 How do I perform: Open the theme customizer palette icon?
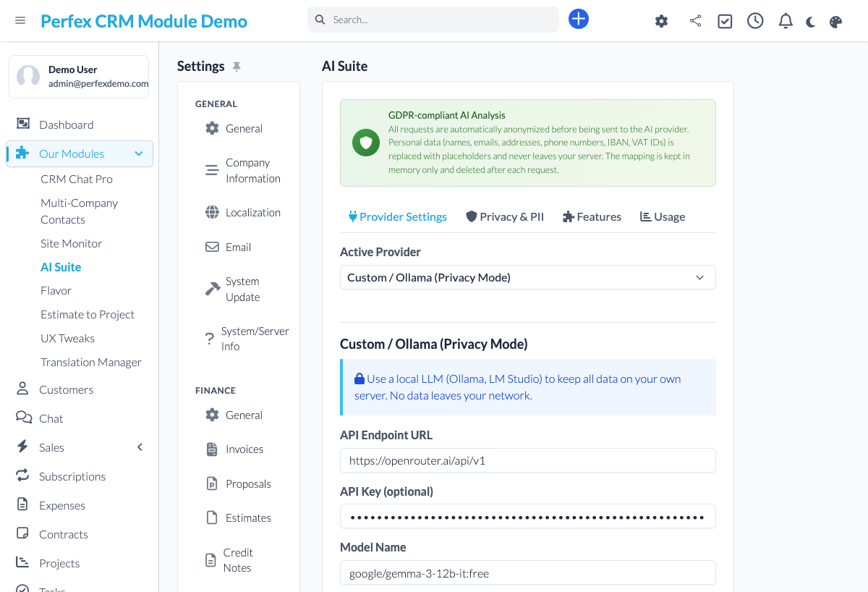(x=835, y=22)
